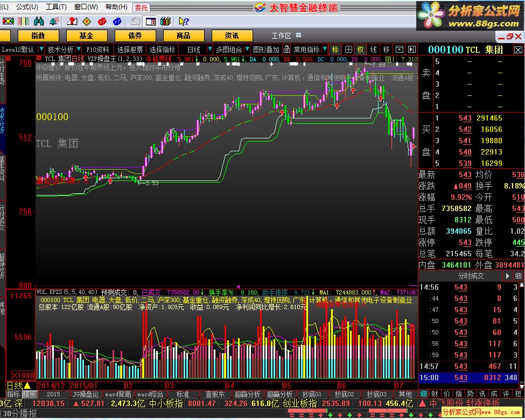The height and width of the screenshot is (420, 525).
Task: Click the scroll-down arrow of 分时成交 list
Action: click(x=522, y=386)
